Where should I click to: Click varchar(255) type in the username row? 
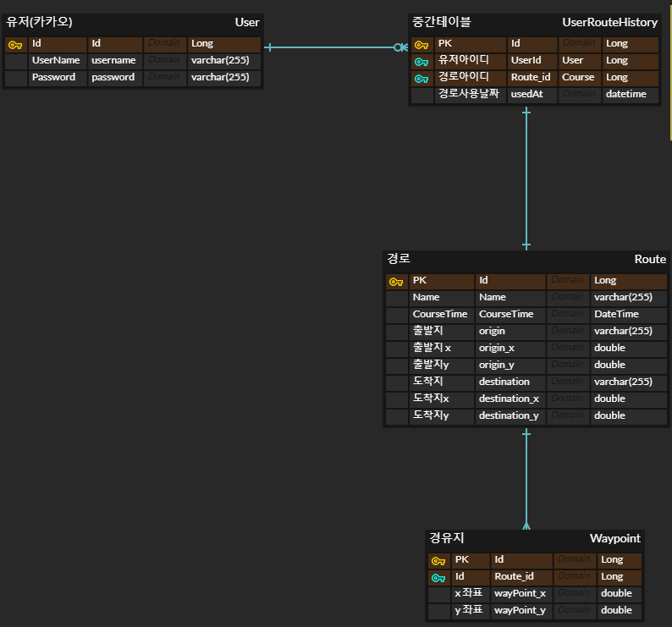224,62
